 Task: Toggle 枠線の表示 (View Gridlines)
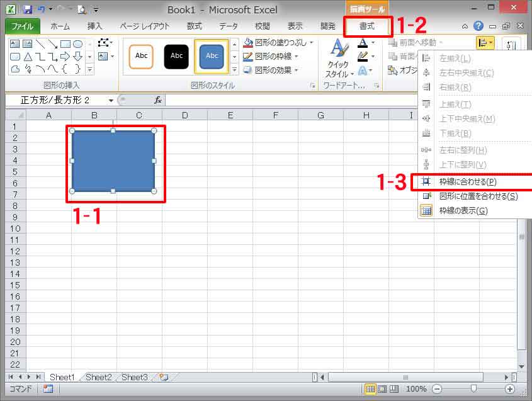click(x=463, y=211)
